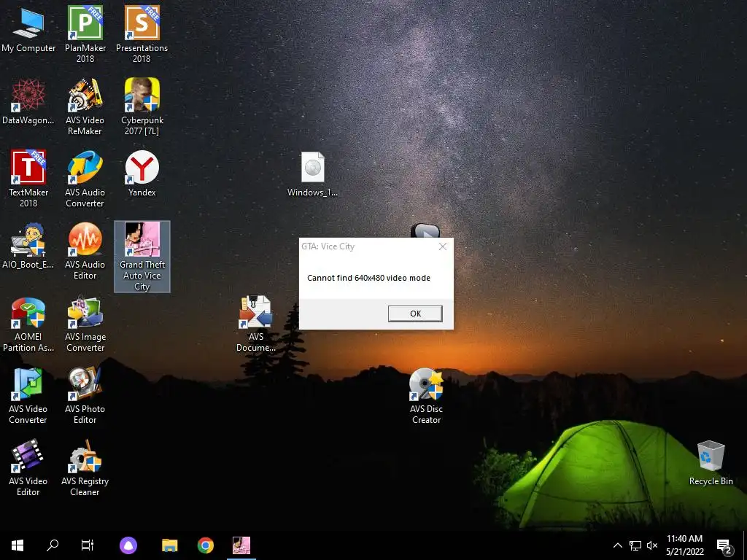
Task: Select the Presentations 2018 shortcut
Action: (x=142, y=34)
